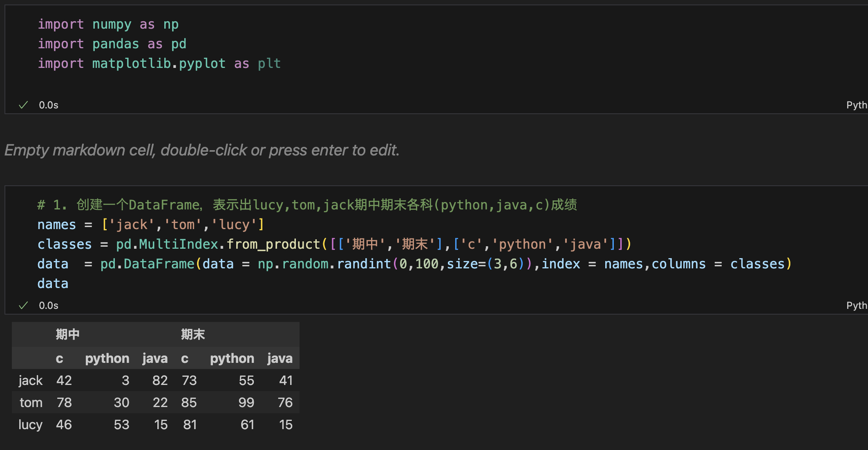This screenshot has height=450, width=868.
Task: Click 'columns' keyword argument in code
Action: (x=678, y=264)
